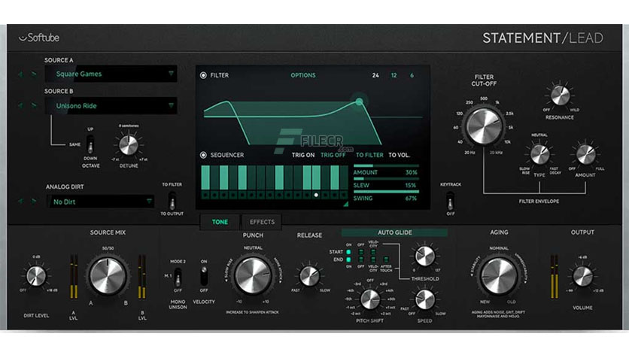
Task: Set Auto Glide End to Velocity
Action: coord(373,259)
